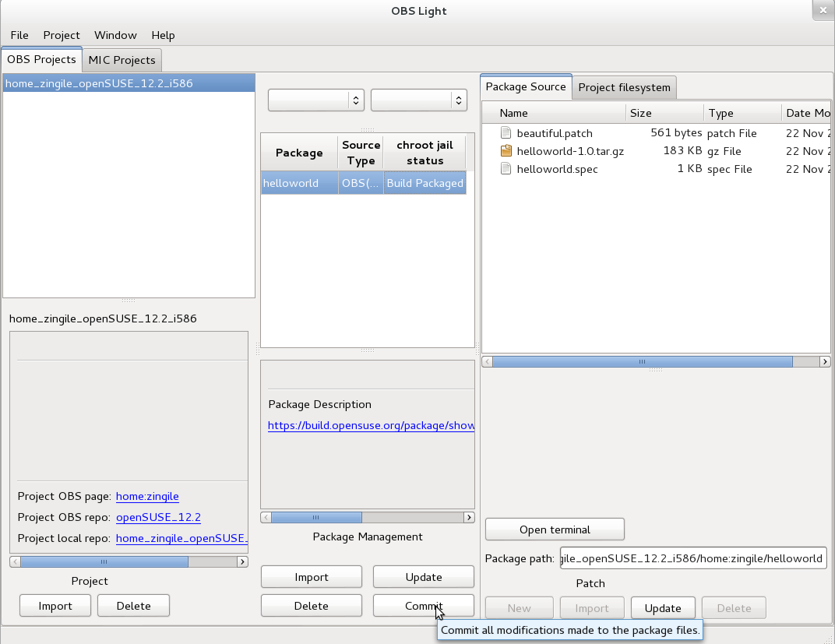
Task: Open terminal for the package
Action: coord(554,529)
